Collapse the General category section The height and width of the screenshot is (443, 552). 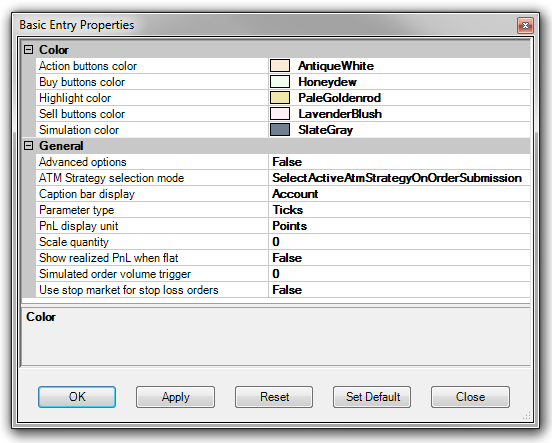click(29, 146)
